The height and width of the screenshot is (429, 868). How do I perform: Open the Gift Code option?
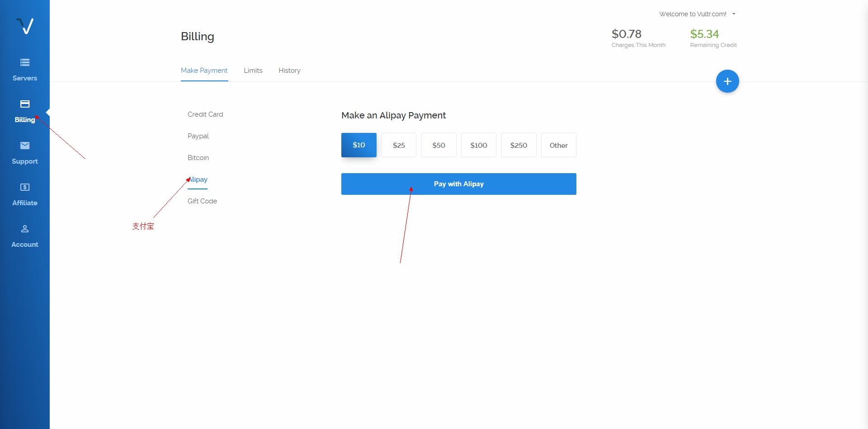pos(202,201)
